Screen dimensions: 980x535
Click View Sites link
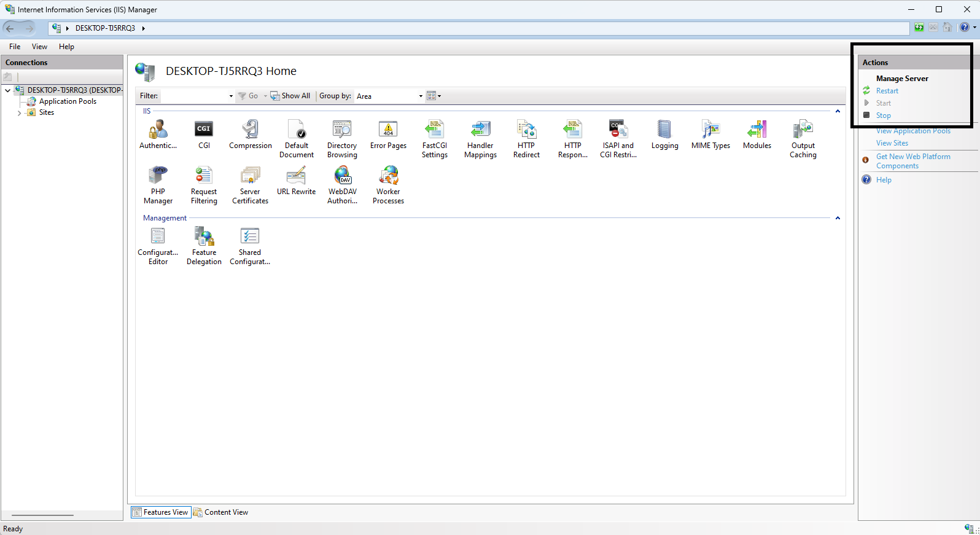pos(892,143)
